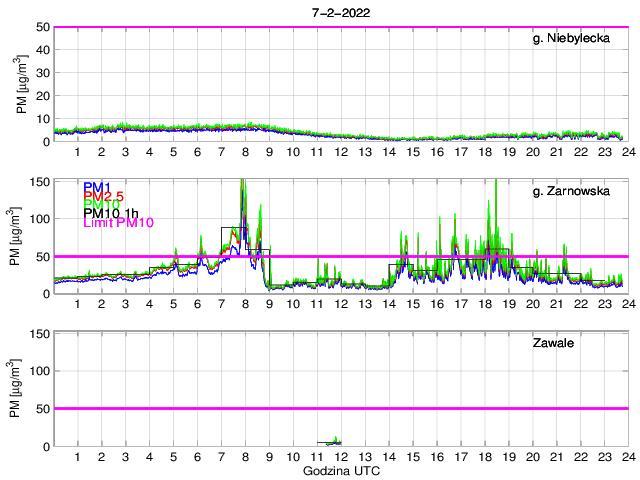Image resolution: width=640 pixels, height=480 pixels.
Task: Click the y-axis PM label of Niebylecka panel
Action: click(x=22, y=85)
